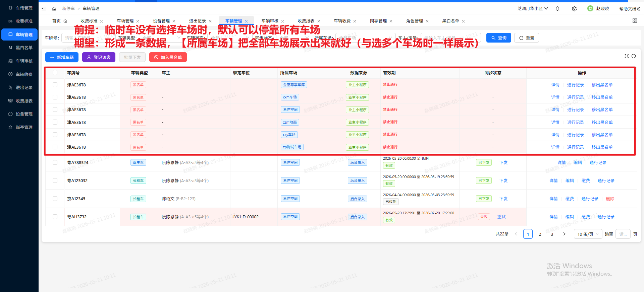
Task: Open 进出记录 in the sidebar
Action: click(x=19, y=87)
